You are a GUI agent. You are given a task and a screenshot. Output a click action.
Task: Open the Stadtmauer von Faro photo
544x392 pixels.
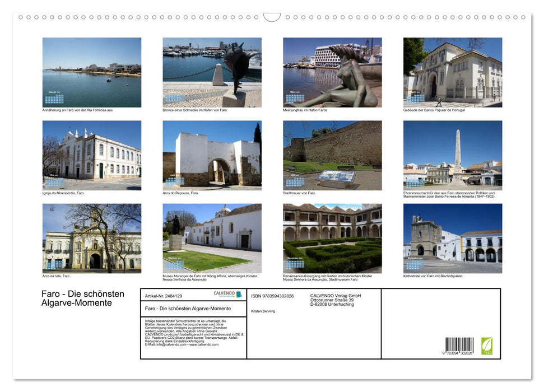pyautogui.click(x=332, y=156)
